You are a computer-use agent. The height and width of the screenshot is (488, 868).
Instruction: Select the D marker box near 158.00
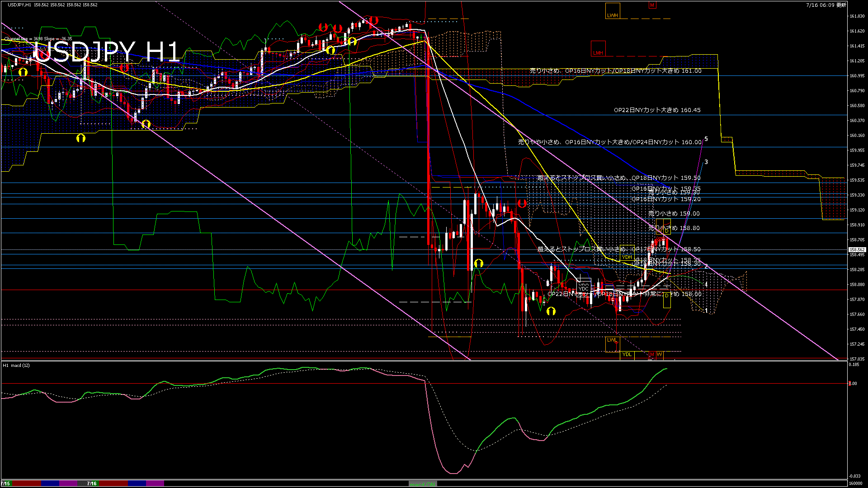pyautogui.click(x=667, y=300)
